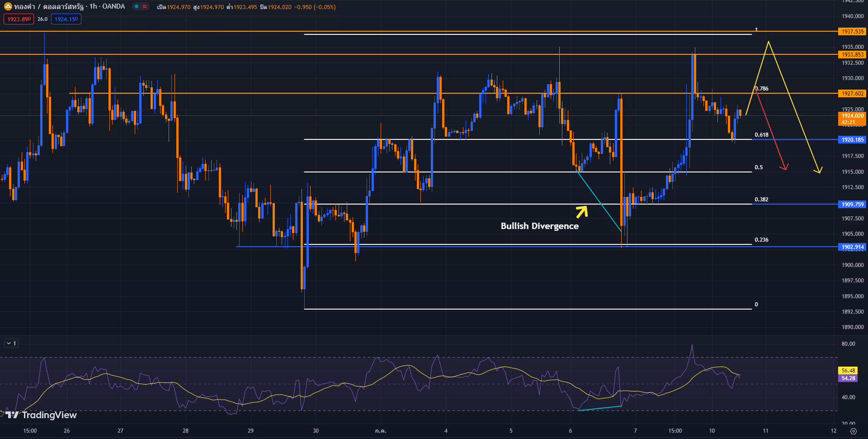Click the teal market status dot

[x=136, y=6]
